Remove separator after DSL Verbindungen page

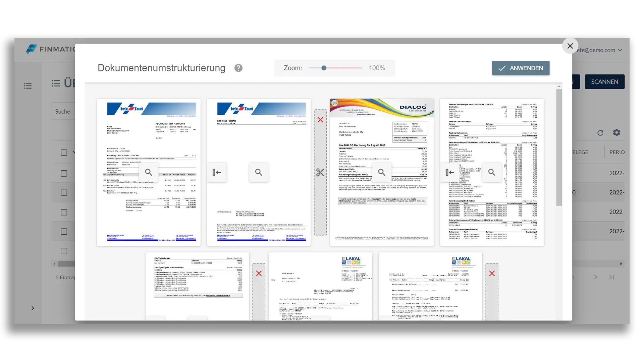coord(259,274)
